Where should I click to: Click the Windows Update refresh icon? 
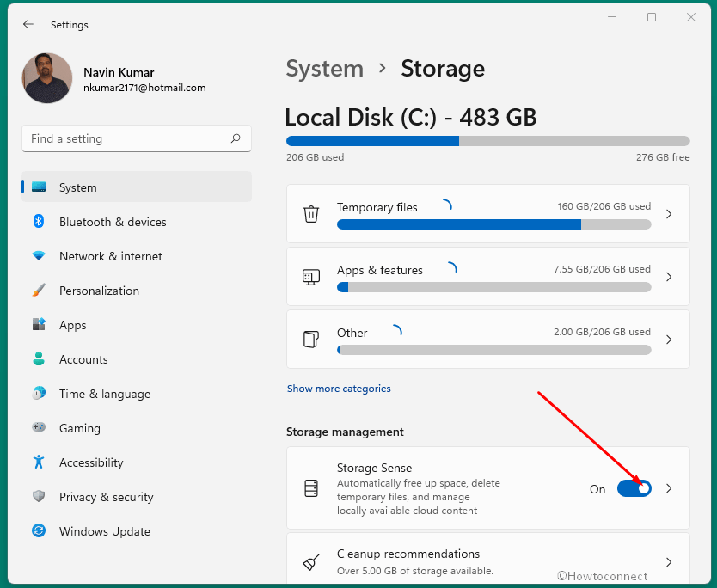pos(39,530)
